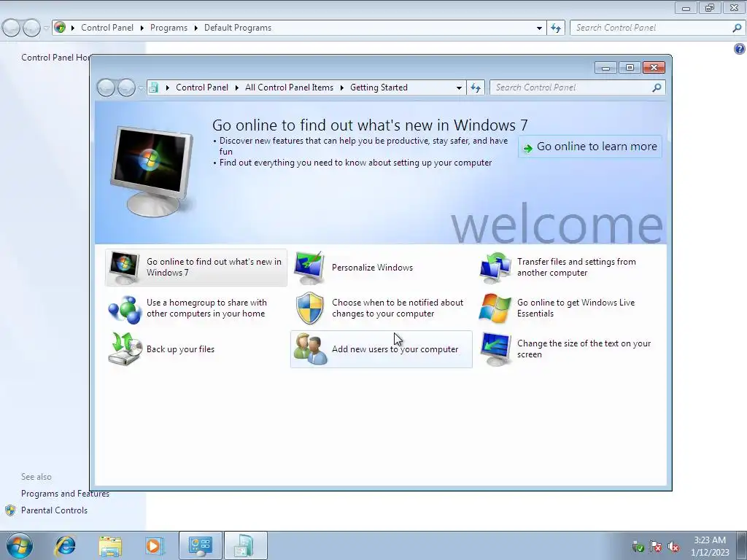Click the Forward button in Default Programs window
The width and height of the screenshot is (747, 560).
[x=31, y=28]
